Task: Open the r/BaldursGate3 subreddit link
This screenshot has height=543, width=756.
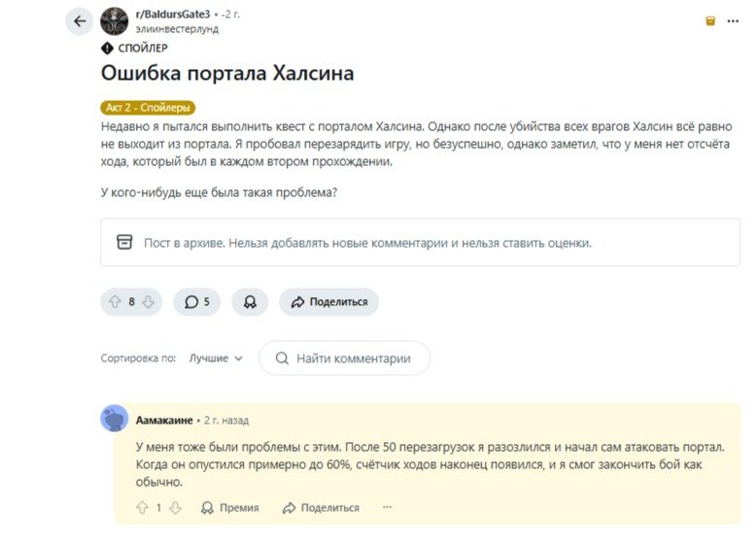Action: tap(173, 15)
